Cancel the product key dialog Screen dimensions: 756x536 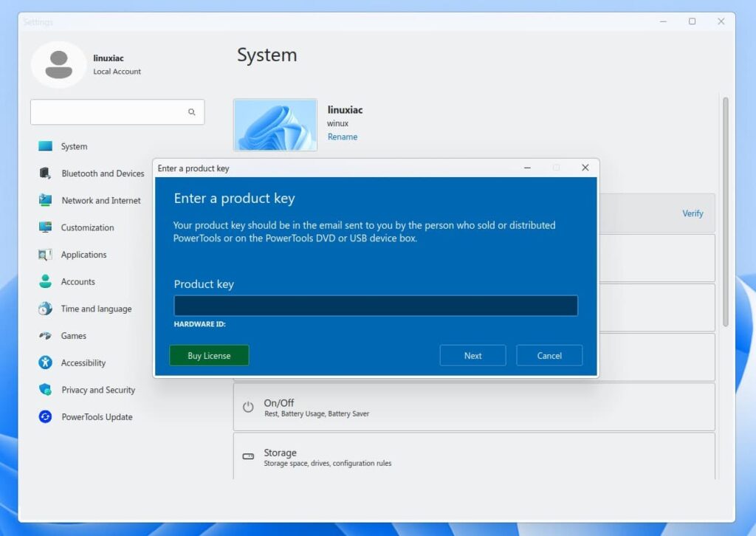click(x=549, y=355)
